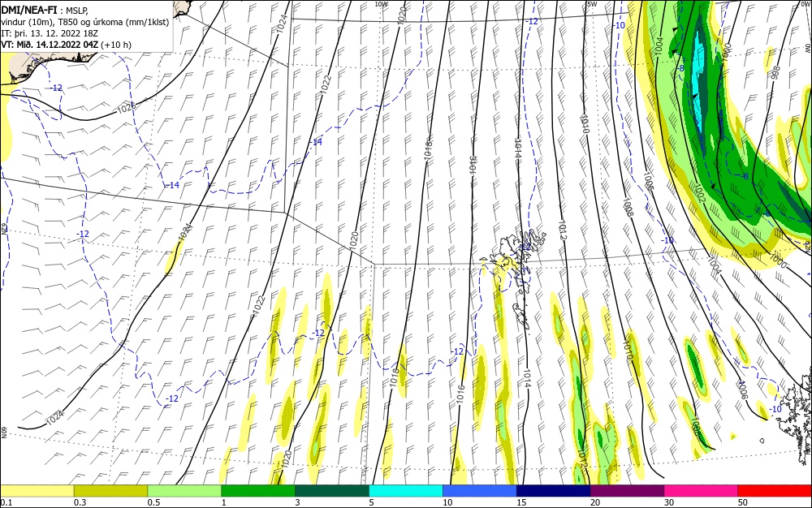Image resolution: width=812 pixels, height=508 pixels.
Task: Click the "10W" longitude label
Action: [381, 4]
